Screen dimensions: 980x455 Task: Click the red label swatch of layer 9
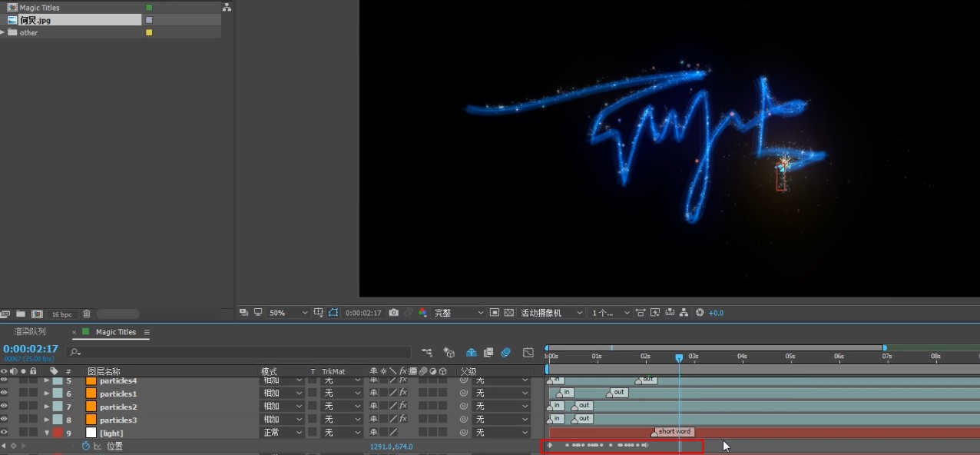[x=58, y=433]
